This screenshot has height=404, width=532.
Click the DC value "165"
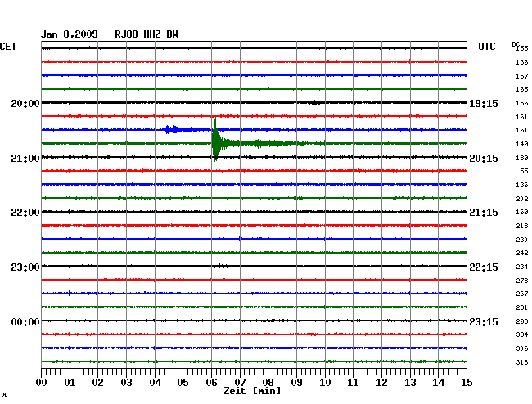pos(522,89)
